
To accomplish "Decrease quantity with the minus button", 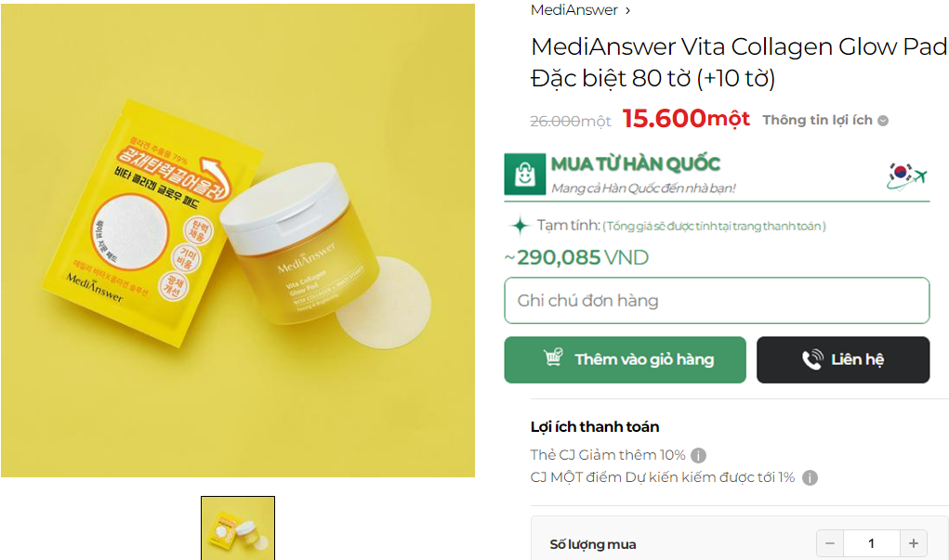I will click(830, 543).
